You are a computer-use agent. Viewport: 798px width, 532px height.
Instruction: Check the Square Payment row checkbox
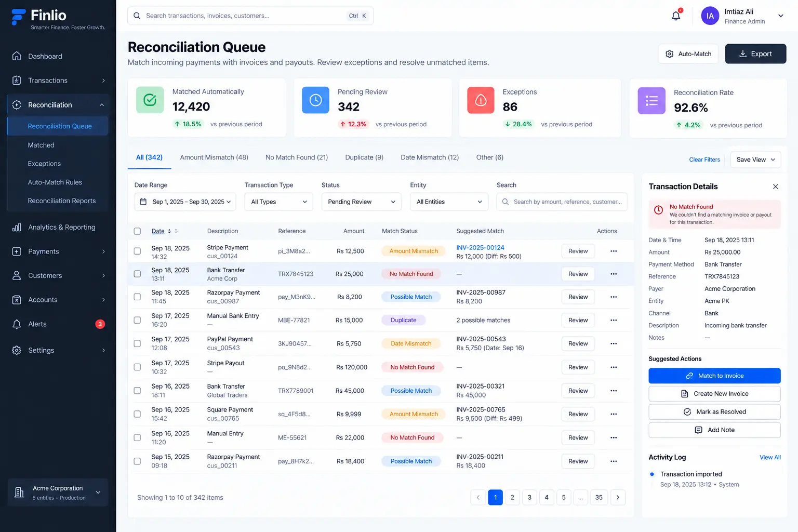click(x=137, y=414)
